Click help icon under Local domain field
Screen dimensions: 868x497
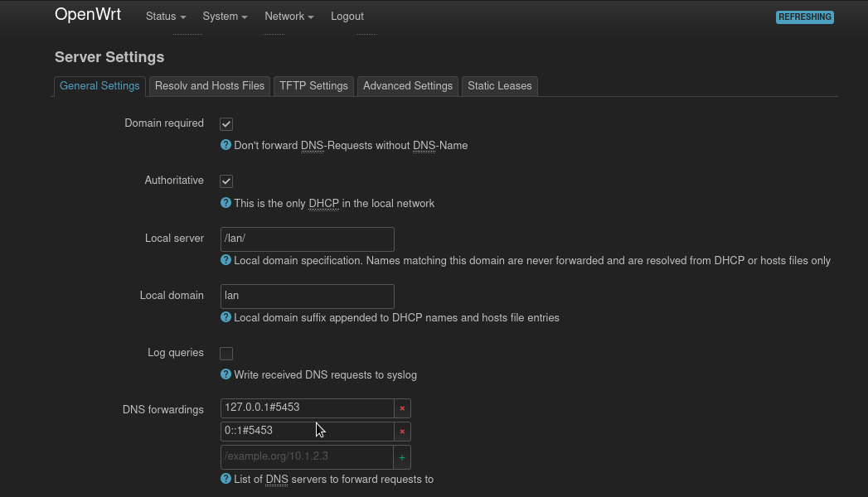pos(225,317)
